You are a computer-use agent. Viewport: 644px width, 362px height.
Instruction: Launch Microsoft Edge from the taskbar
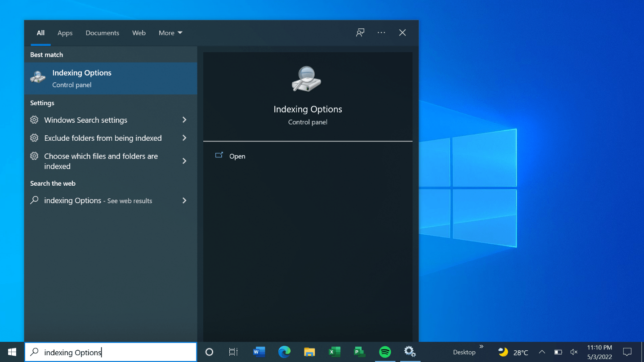click(284, 352)
